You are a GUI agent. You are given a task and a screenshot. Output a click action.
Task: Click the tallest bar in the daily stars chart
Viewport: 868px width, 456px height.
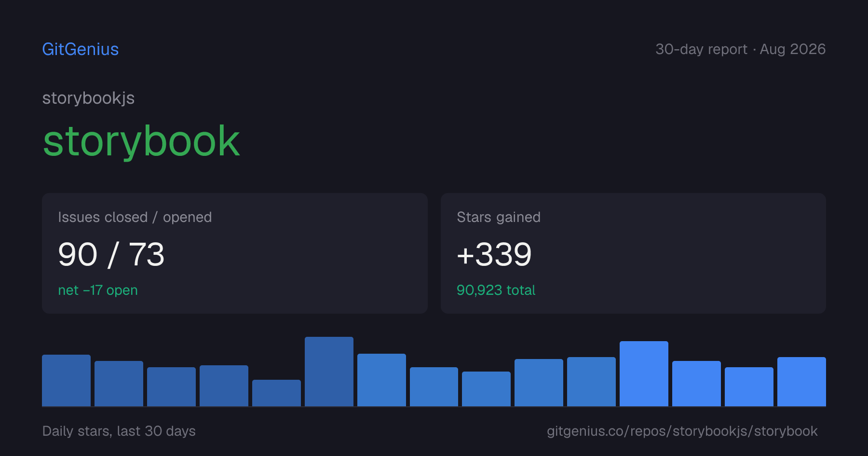[x=329, y=372]
